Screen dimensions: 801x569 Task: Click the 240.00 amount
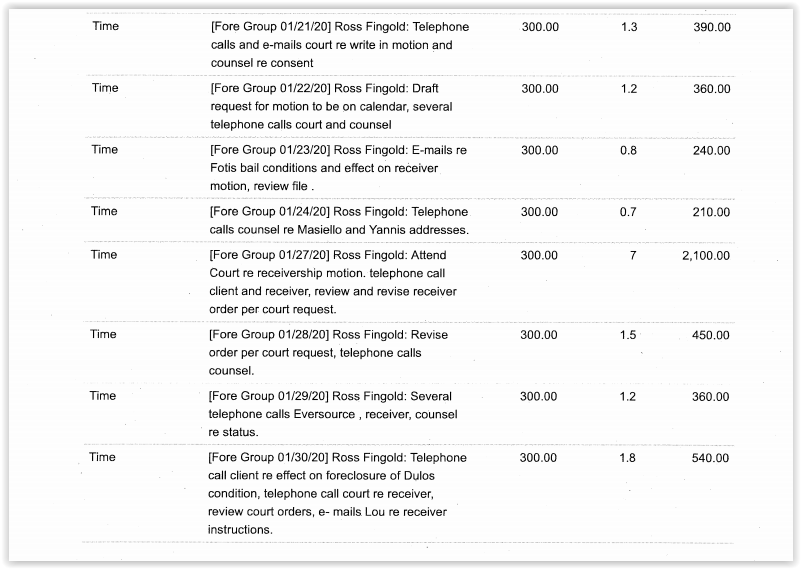click(711, 150)
